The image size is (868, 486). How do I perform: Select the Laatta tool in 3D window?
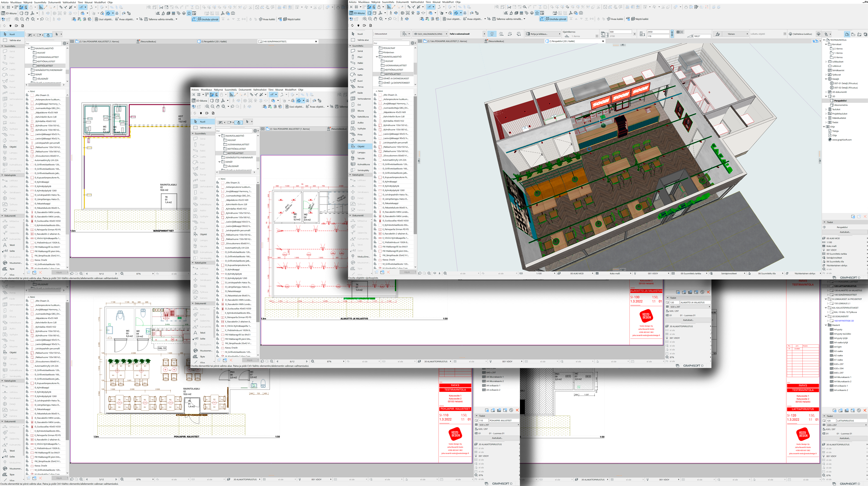pyautogui.click(x=360, y=69)
